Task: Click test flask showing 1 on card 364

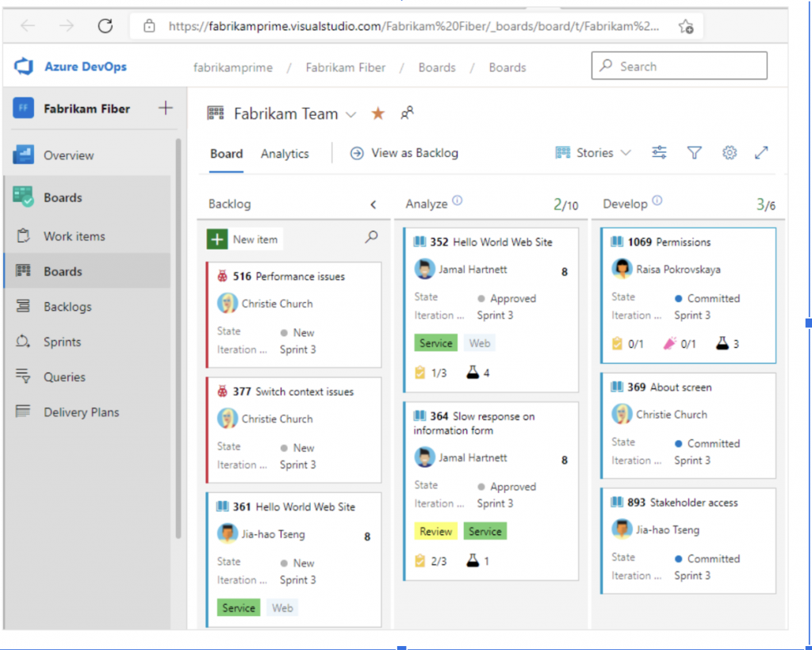Action: pos(473,561)
